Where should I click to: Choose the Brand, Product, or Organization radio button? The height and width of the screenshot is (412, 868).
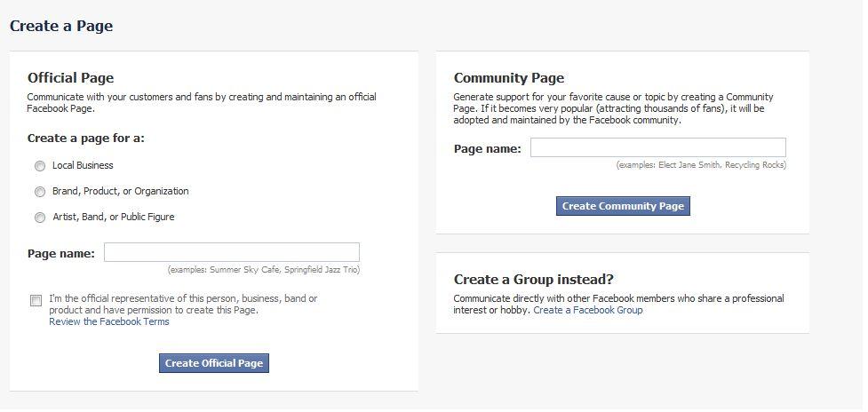(x=40, y=192)
